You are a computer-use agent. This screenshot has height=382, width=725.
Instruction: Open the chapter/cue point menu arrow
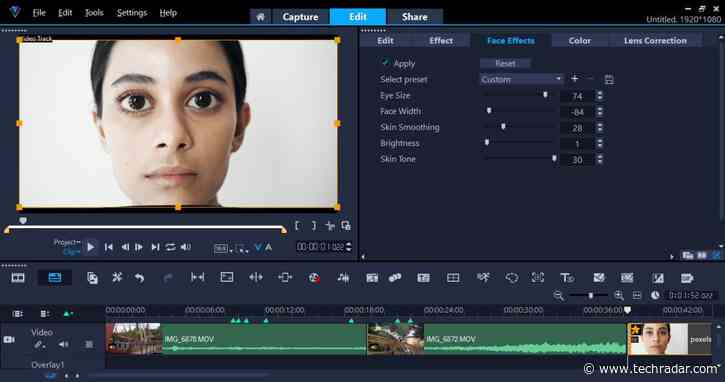pos(68,314)
